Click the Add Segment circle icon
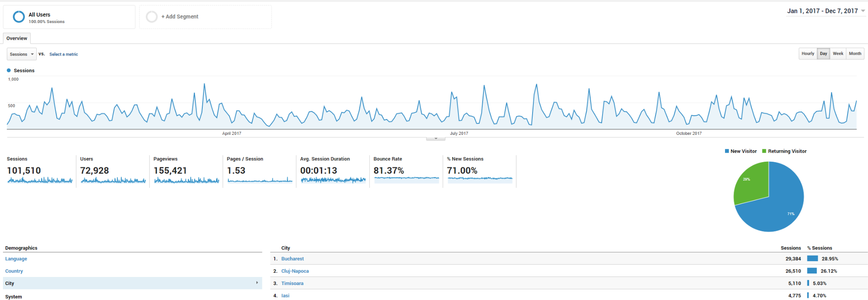The image size is (868, 300). [x=151, y=17]
